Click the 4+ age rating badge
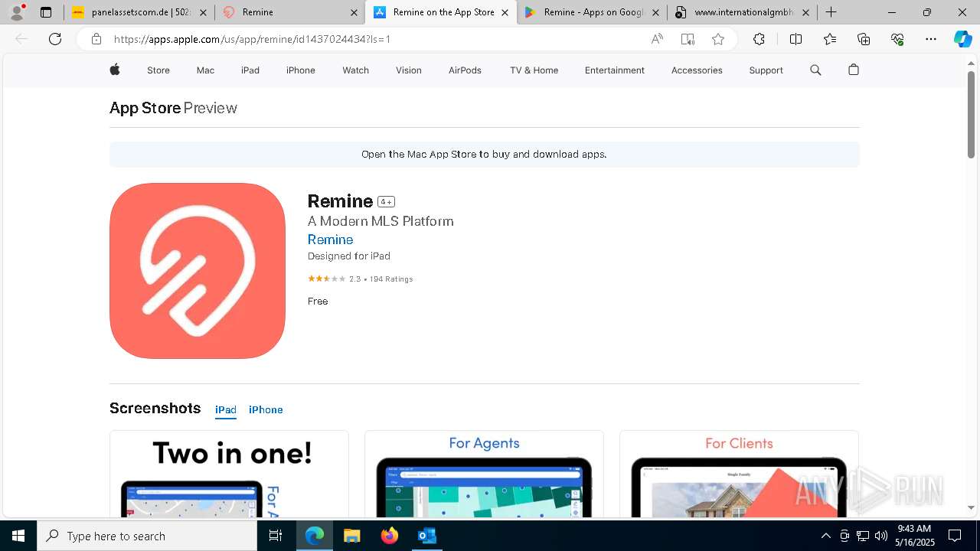Image resolution: width=980 pixels, height=551 pixels. [386, 202]
